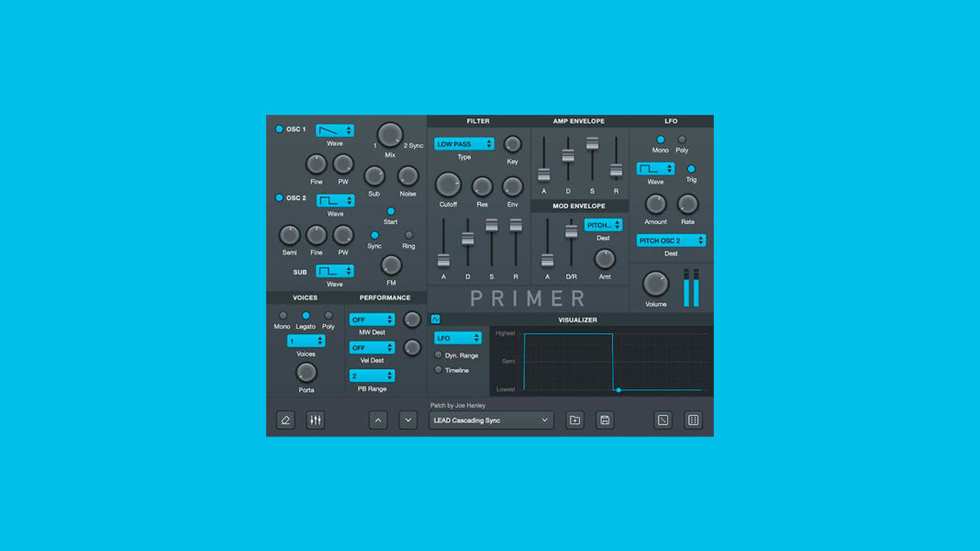980x551 pixels.
Task: Select Mono voice mode
Action: [x=283, y=316]
